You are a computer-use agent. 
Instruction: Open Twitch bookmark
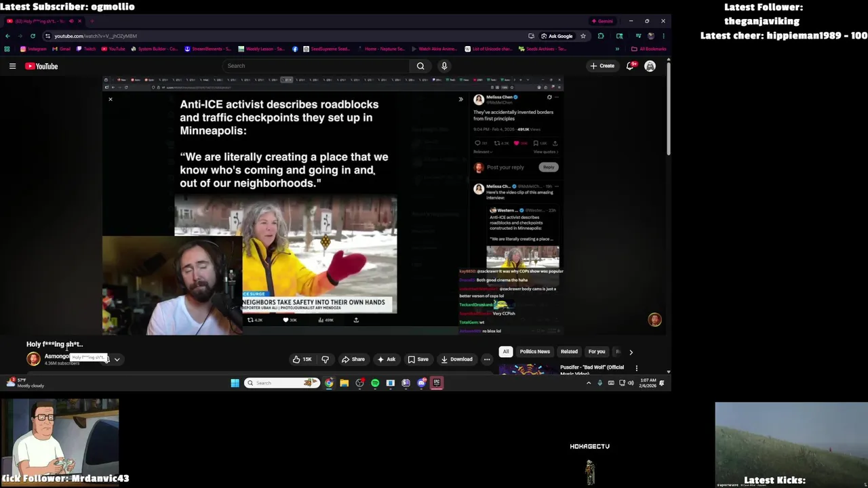tap(87, 49)
